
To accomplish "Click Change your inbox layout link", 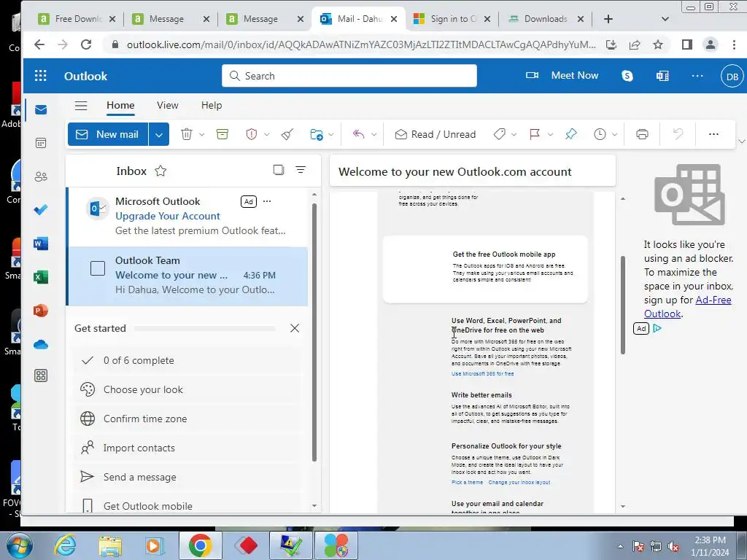I will tap(519, 483).
